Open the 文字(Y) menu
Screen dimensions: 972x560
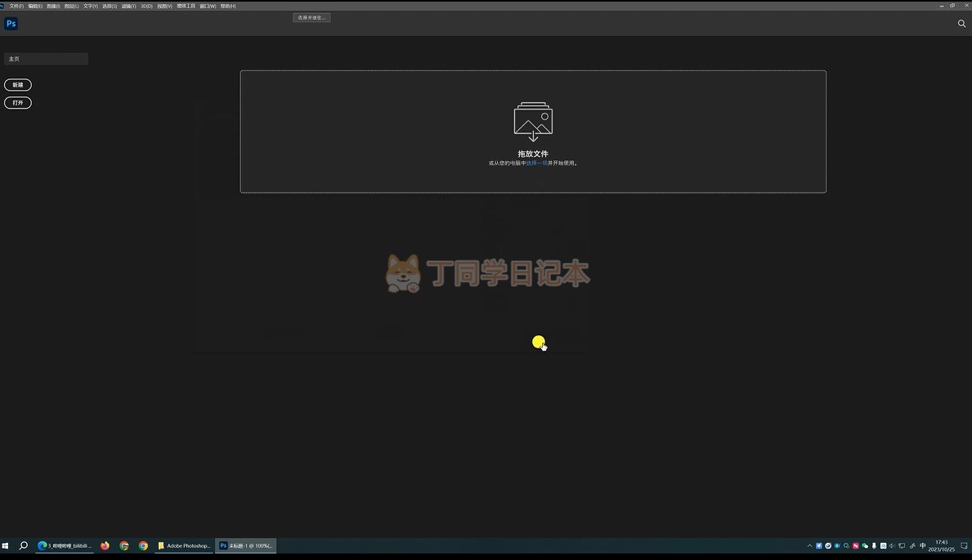tap(91, 7)
